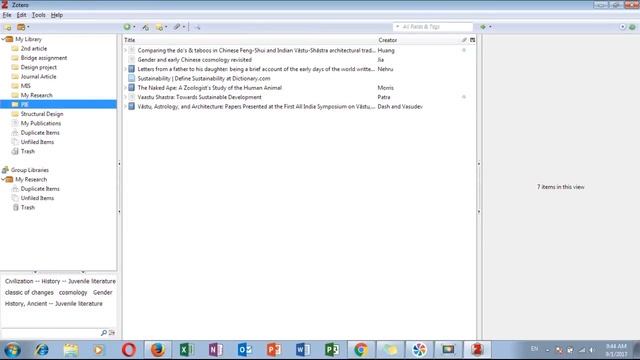Image resolution: width=640 pixels, height=360 pixels.
Task: Select the MIS collection
Action: tap(25, 86)
